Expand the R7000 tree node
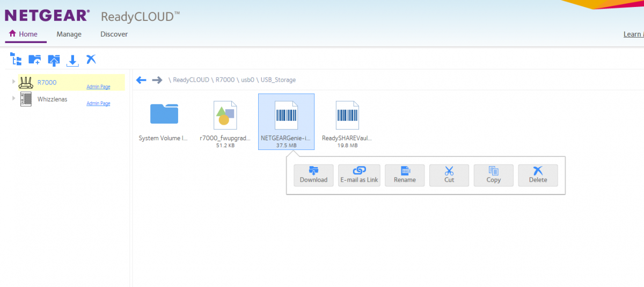644x287 pixels. click(13, 82)
